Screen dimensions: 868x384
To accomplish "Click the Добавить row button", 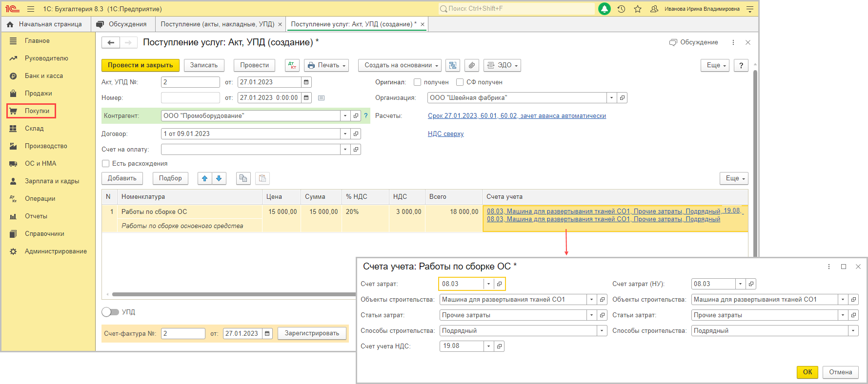I will click(x=122, y=178).
